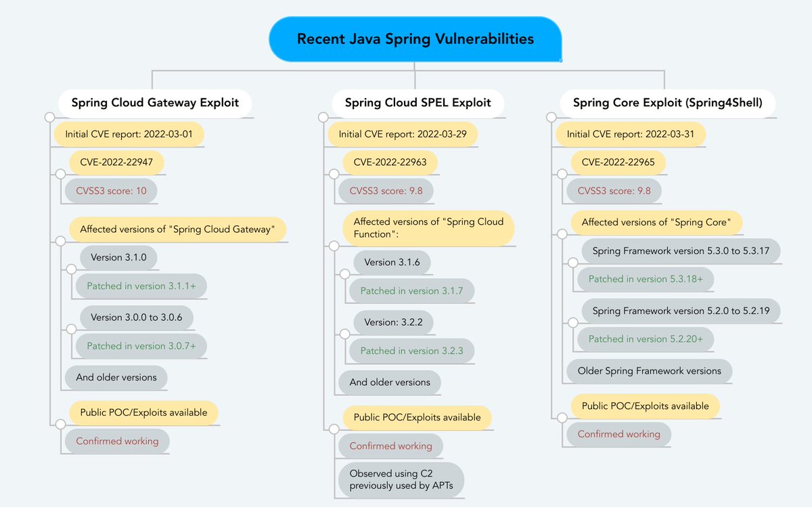The width and height of the screenshot is (812, 507).
Task: Select the Spring Cloud Gateway Exploit node
Action: point(155,103)
